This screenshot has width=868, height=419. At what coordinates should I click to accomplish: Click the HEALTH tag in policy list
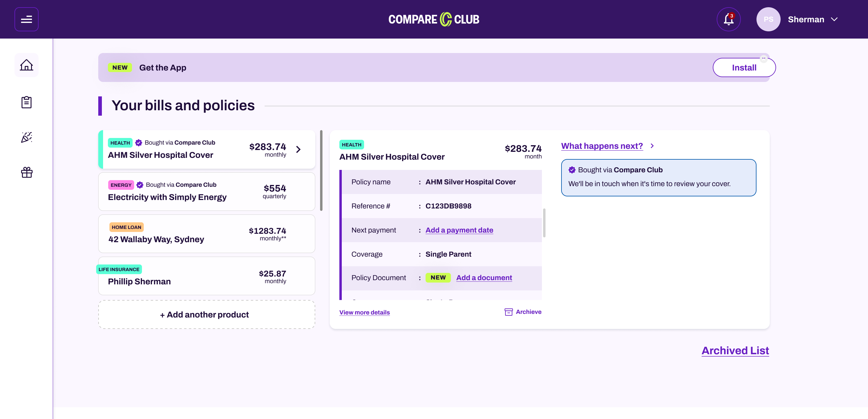[120, 143]
